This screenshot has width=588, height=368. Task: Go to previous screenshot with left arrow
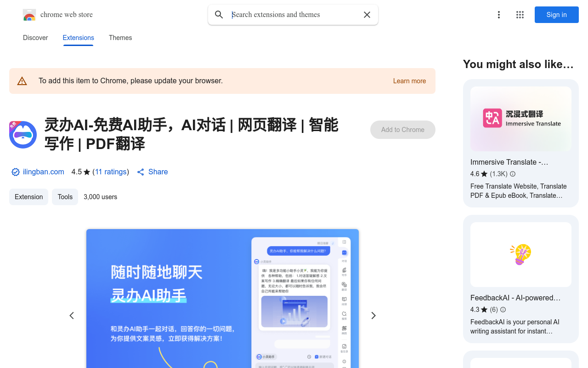point(72,316)
